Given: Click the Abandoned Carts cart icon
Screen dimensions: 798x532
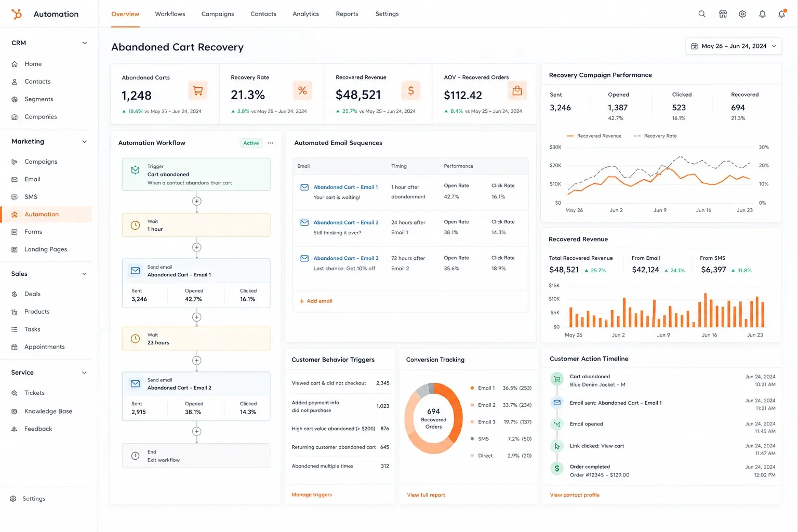Looking at the screenshot, I should (x=198, y=90).
